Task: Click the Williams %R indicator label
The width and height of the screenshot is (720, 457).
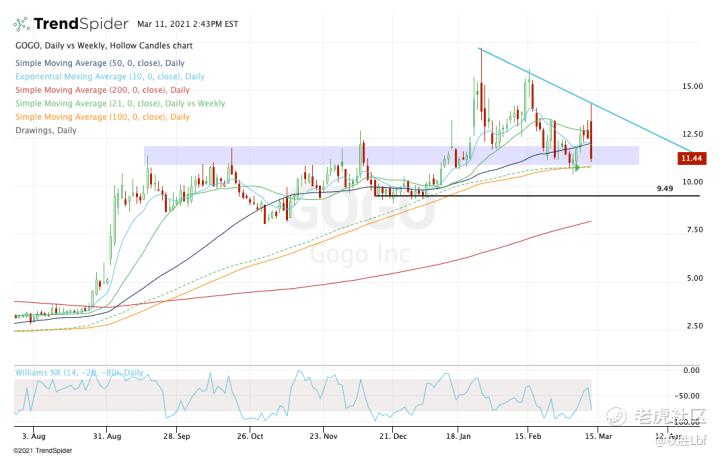Action: (x=79, y=372)
